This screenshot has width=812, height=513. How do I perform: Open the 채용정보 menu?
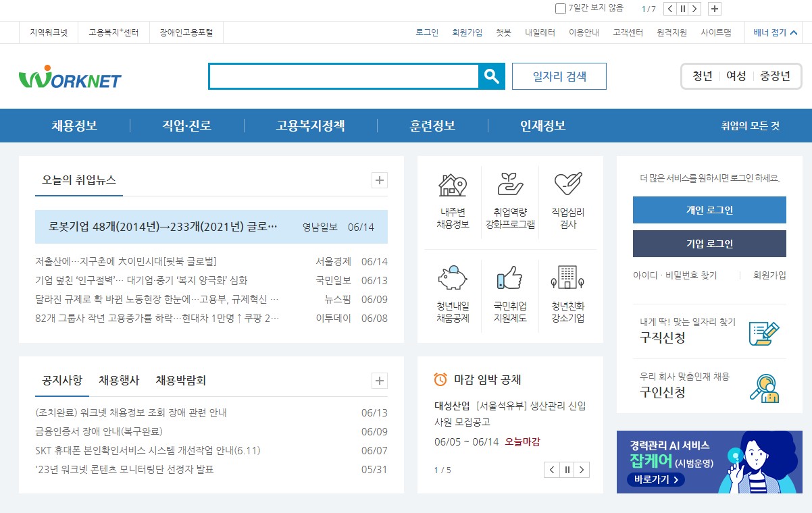click(73, 125)
